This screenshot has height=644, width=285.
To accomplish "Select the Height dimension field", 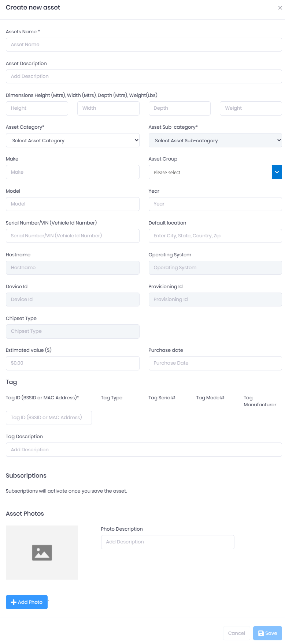I will 37,108.
